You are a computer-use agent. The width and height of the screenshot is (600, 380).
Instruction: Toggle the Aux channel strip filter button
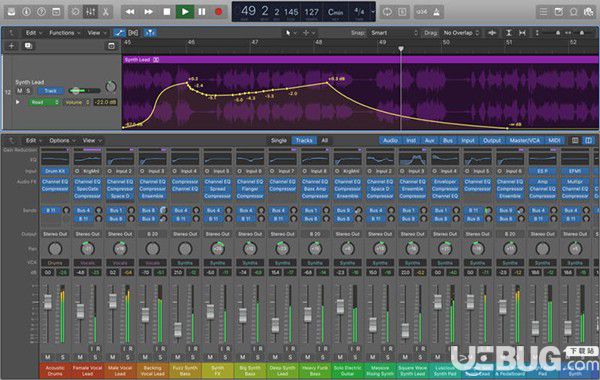430,140
